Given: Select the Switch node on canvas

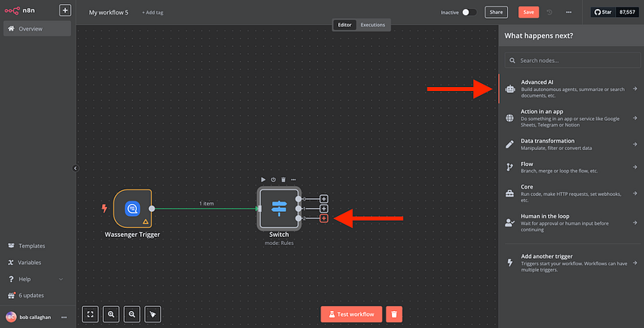Looking at the screenshot, I should [x=279, y=208].
